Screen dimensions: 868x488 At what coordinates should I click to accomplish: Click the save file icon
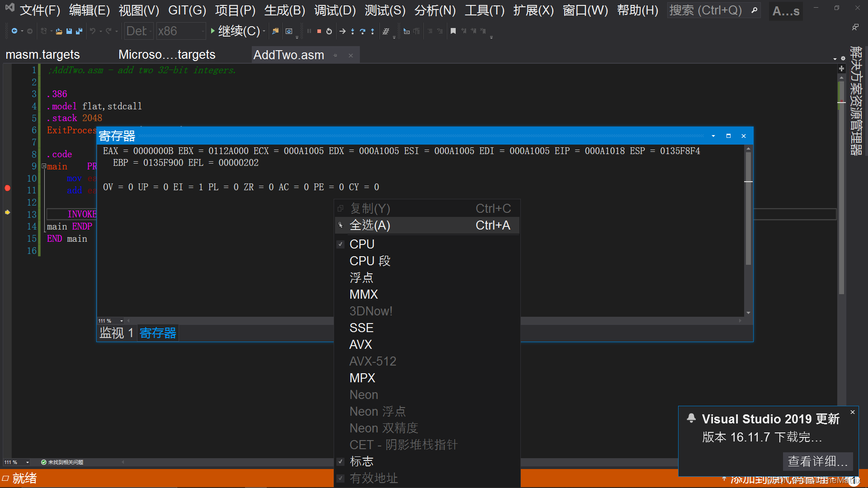coord(69,31)
